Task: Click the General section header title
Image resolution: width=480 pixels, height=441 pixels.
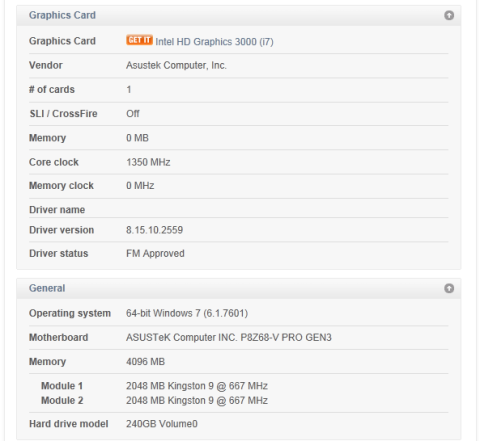Action: (47, 288)
